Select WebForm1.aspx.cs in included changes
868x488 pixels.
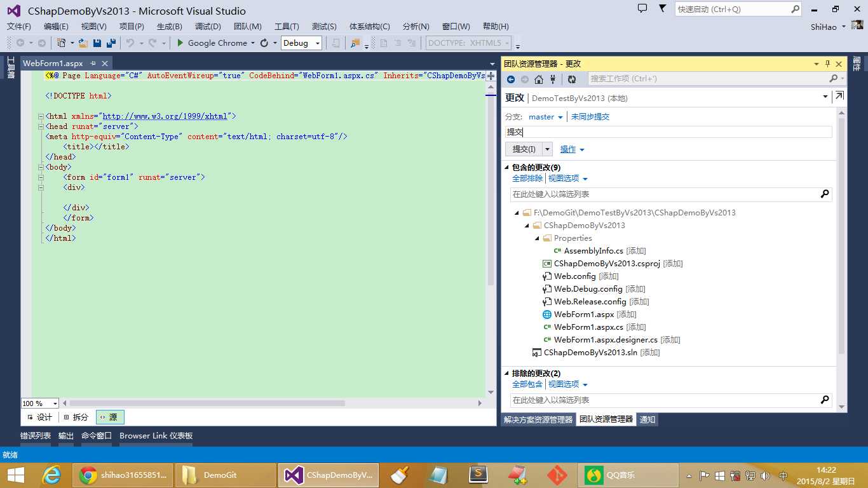pyautogui.click(x=588, y=327)
